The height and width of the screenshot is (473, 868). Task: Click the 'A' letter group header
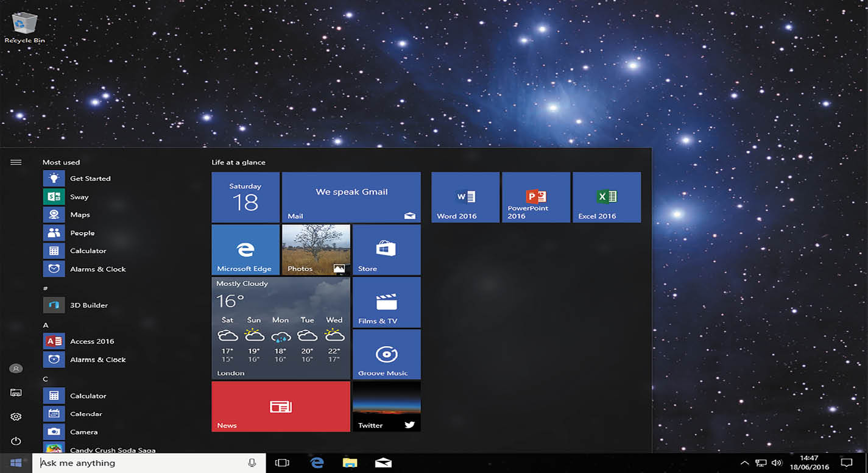point(45,325)
